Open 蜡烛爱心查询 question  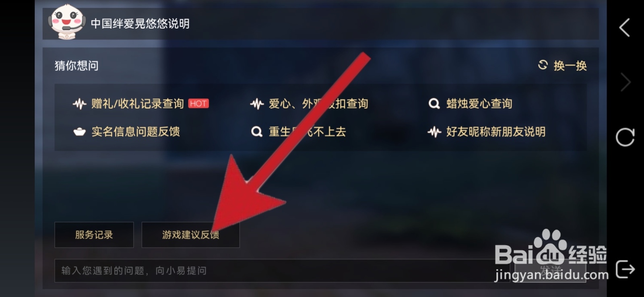479,104
